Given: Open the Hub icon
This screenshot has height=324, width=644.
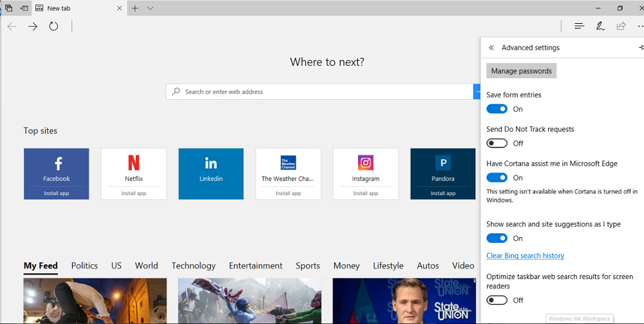Looking at the screenshot, I should click(x=579, y=26).
